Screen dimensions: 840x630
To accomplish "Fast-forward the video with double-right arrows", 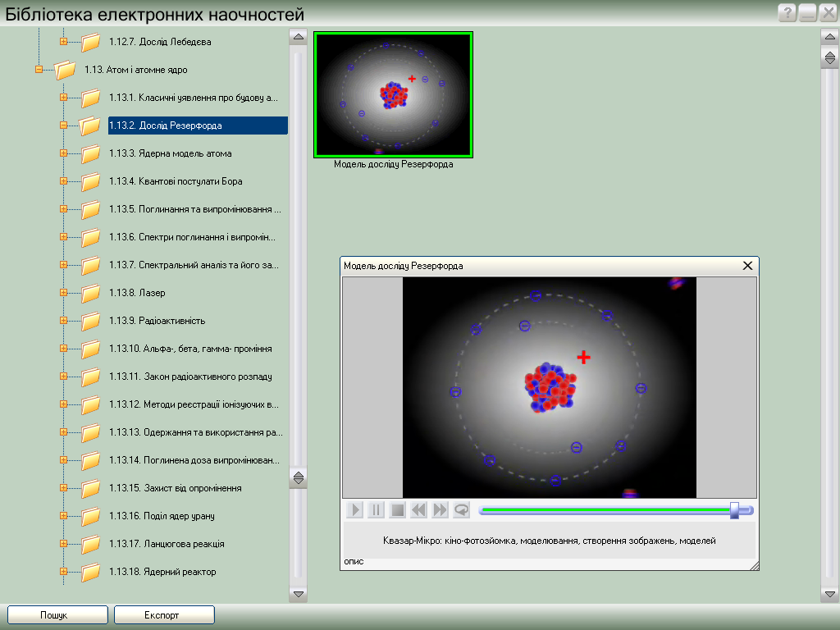I will coord(440,510).
